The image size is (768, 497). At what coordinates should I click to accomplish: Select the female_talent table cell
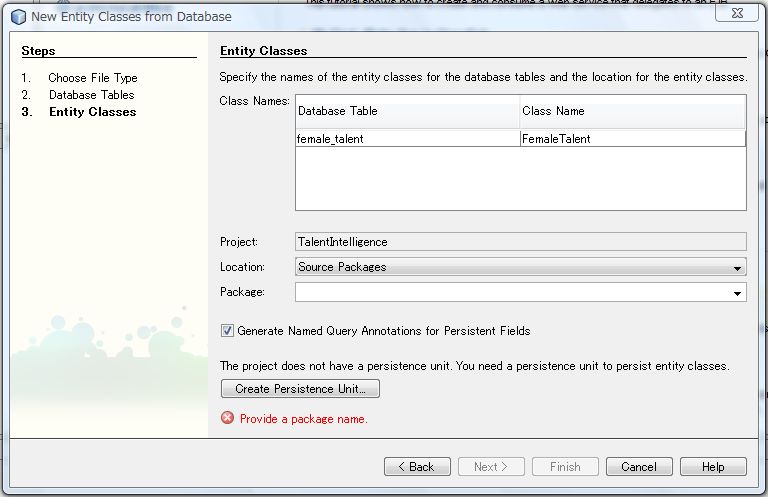pos(407,139)
